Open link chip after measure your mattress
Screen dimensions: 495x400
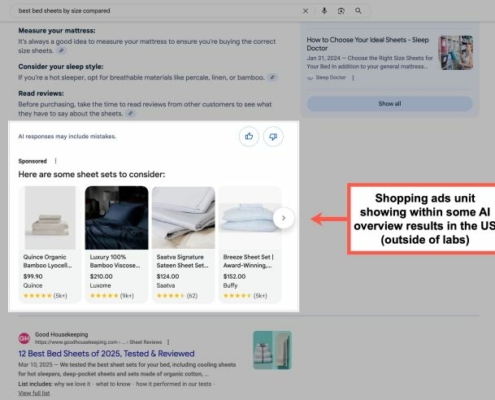tap(61, 51)
